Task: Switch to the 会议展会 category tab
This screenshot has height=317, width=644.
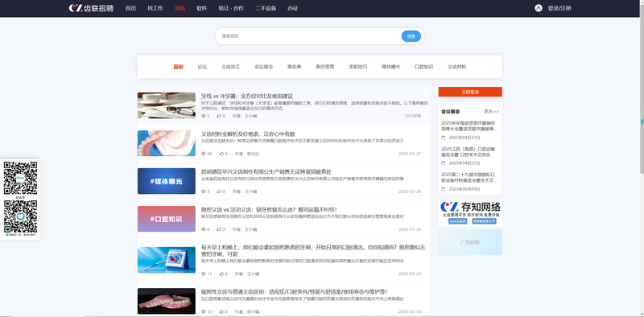Action: tap(263, 67)
